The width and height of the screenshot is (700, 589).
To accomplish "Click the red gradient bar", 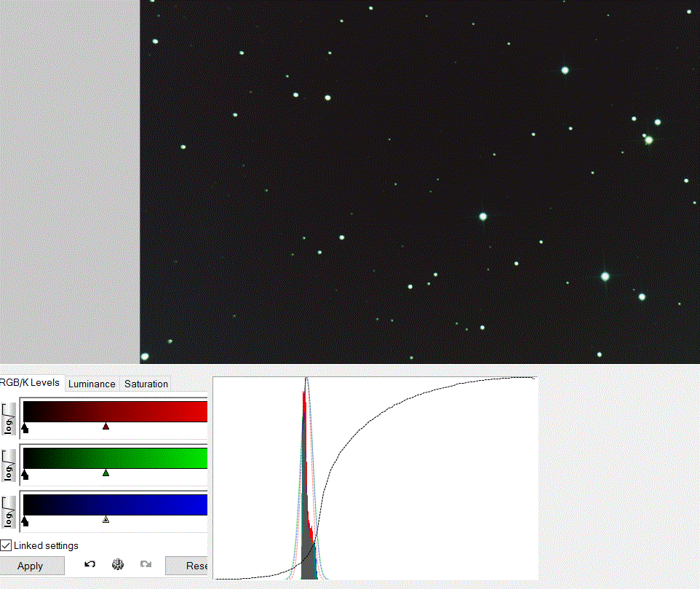I will coord(115,412).
